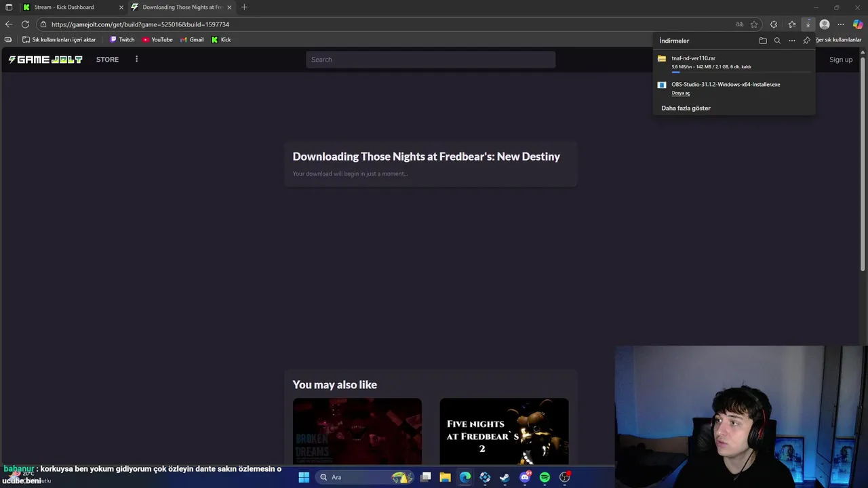Pin the İndirmeler downloads panel
The width and height of the screenshot is (868, 488).
tap(806, 41)
